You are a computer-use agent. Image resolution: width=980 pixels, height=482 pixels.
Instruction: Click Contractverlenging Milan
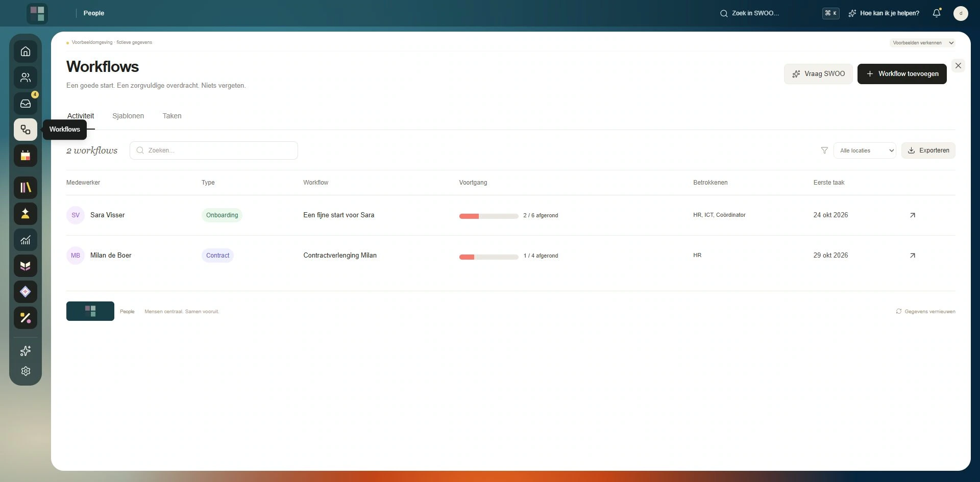[340, 256]
